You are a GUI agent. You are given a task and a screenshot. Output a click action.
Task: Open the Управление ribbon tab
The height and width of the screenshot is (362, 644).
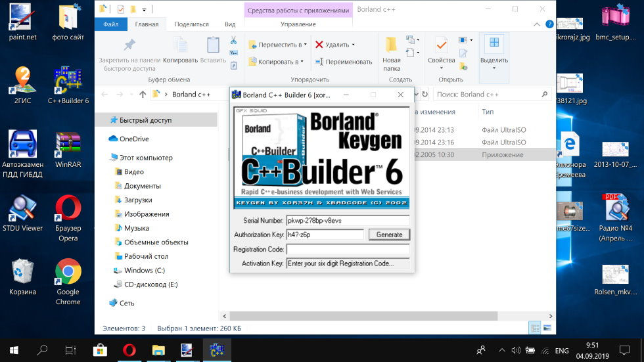[x=298, y=24]
